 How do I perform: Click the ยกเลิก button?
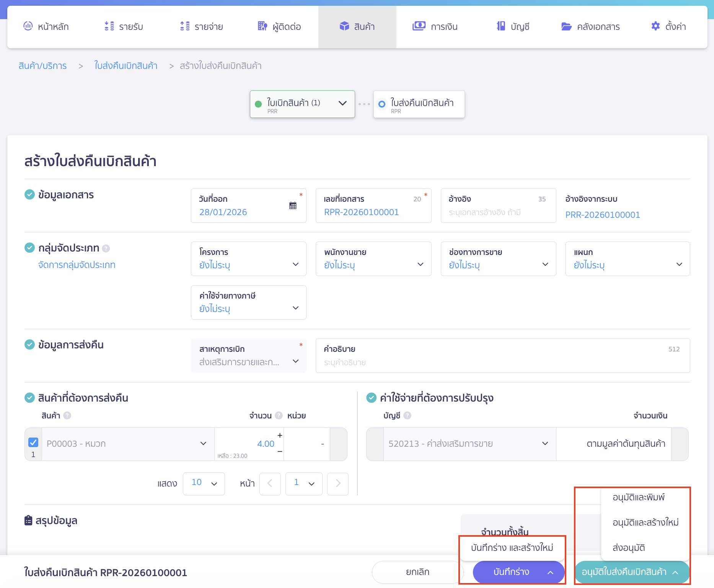point(417,572)
